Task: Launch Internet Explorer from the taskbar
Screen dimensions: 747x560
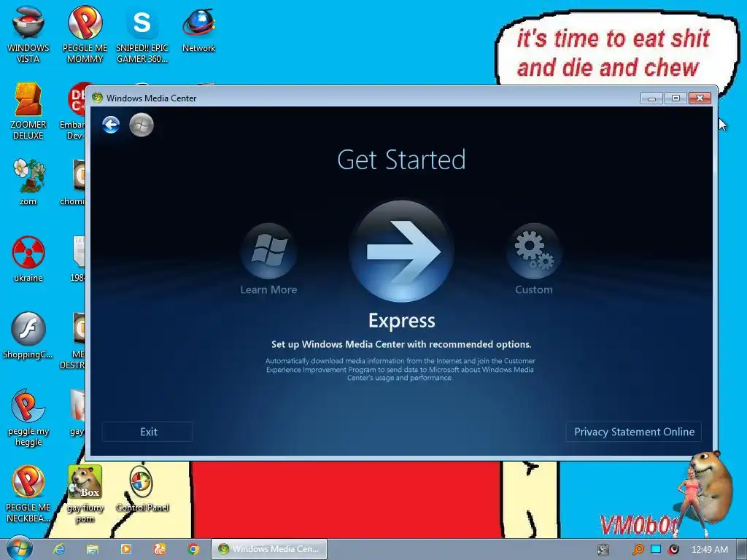Action: [59, 549]
